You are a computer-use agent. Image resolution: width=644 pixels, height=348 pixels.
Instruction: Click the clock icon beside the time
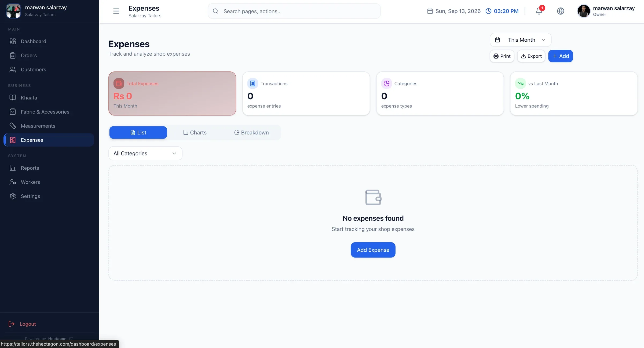pyautogui.click(x=489, y=11)
